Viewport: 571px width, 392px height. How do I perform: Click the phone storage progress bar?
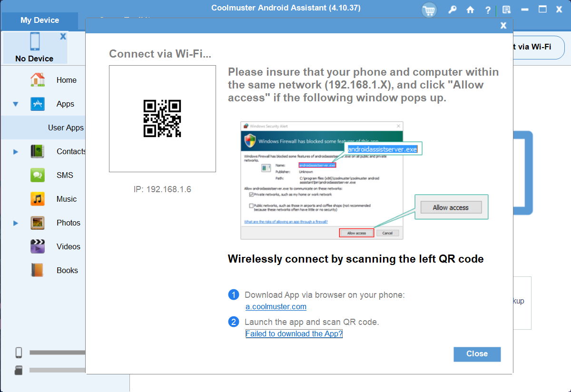coord(58,353)
